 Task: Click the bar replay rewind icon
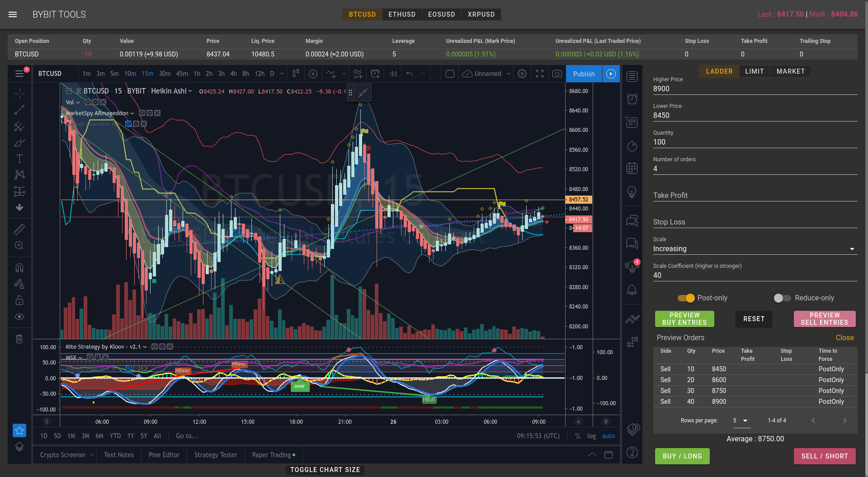(x=393, y=74)
